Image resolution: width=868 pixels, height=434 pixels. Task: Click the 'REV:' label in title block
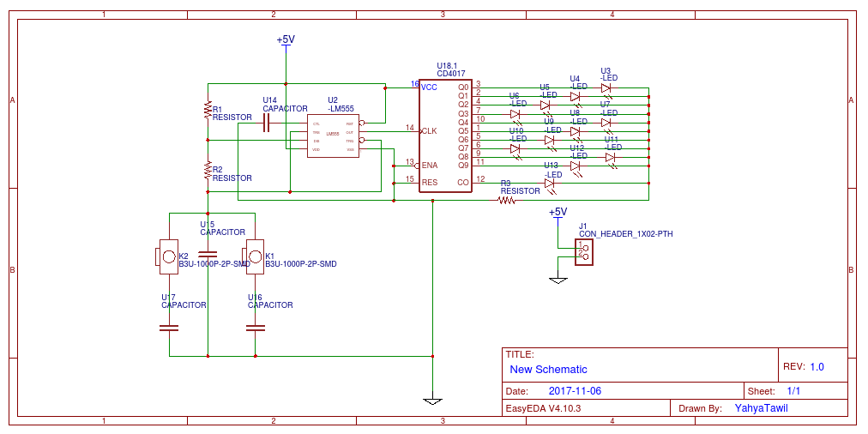(794, 366)
